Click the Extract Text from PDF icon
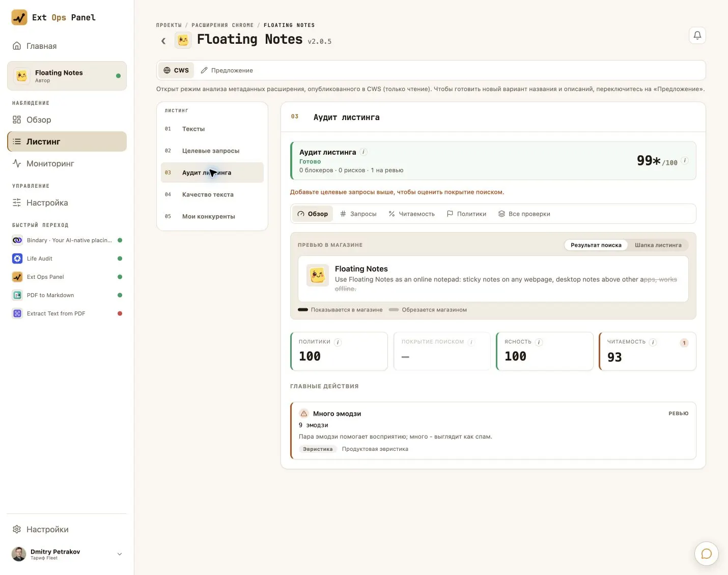 point(17,313)
